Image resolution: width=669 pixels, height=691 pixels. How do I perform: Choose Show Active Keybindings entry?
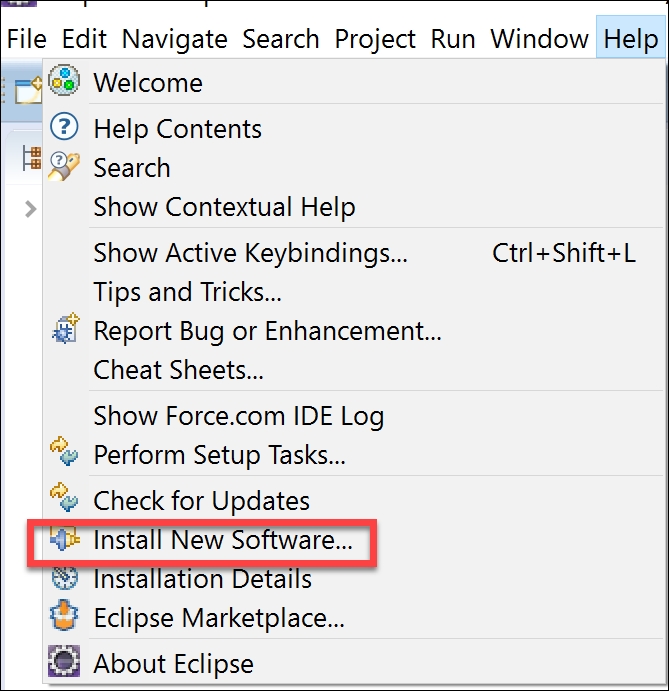click(250, 253)
